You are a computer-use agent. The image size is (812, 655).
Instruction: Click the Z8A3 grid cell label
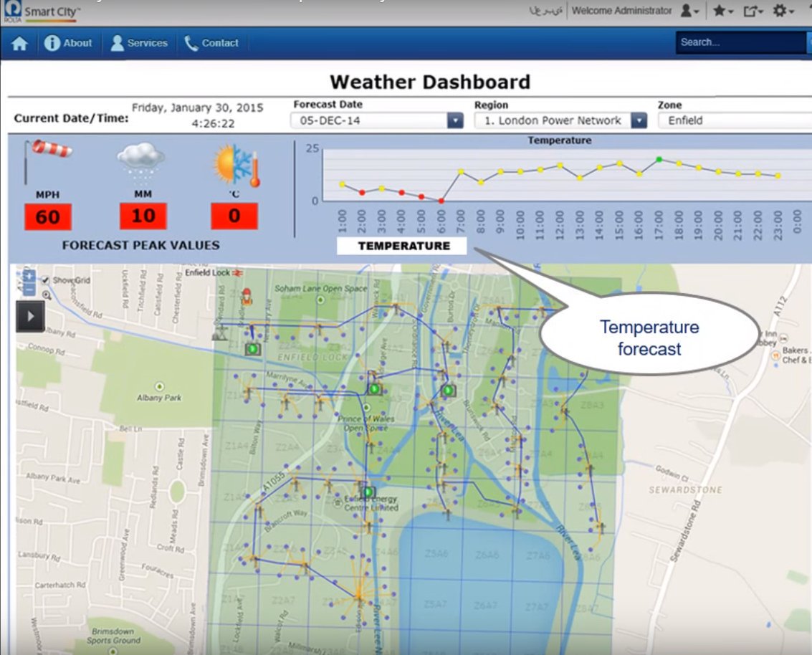coord(592,405)
